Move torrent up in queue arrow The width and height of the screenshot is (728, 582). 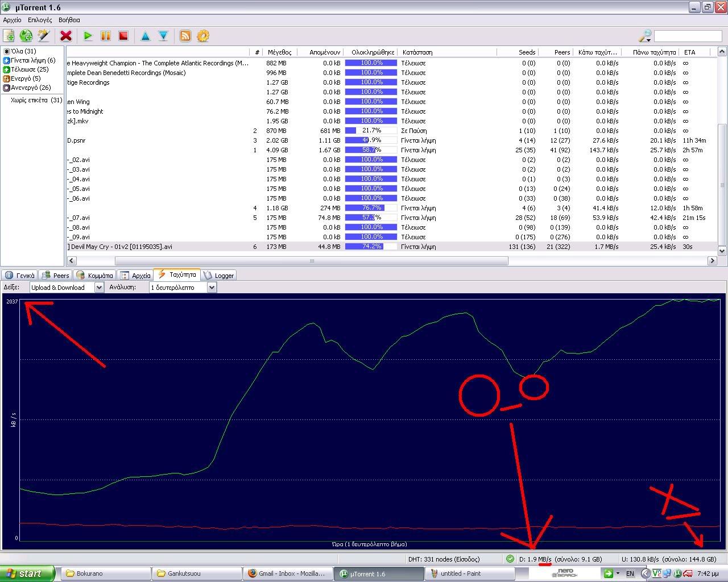[146, 36]
